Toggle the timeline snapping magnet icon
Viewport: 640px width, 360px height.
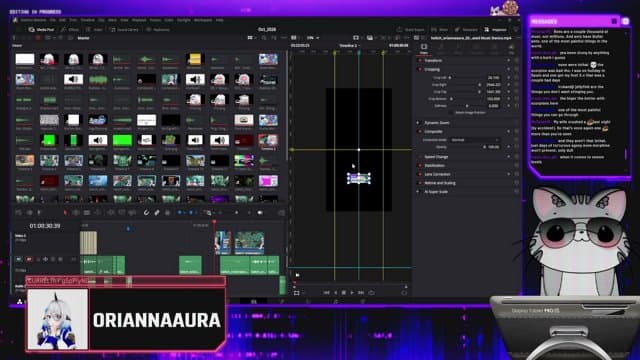pyautogui.click(x=146, y=213)
